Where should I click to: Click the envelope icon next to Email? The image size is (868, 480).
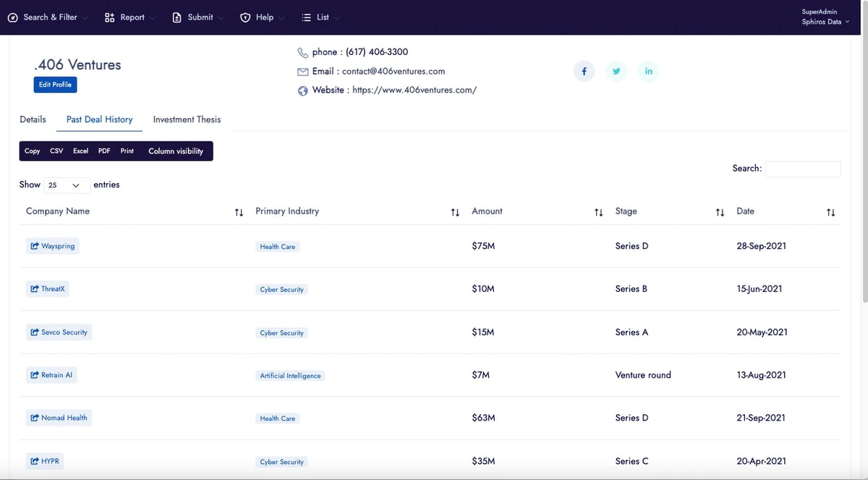pos(303,72)
